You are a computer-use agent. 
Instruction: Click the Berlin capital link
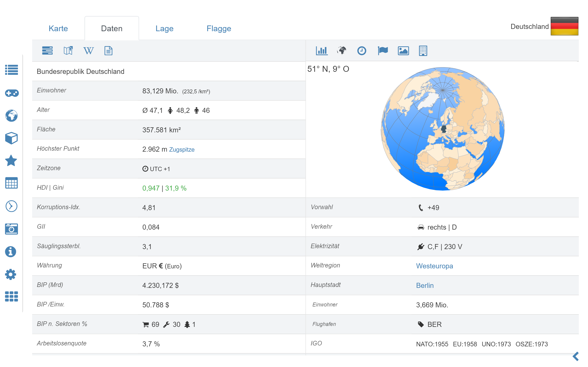click(424, 285)
